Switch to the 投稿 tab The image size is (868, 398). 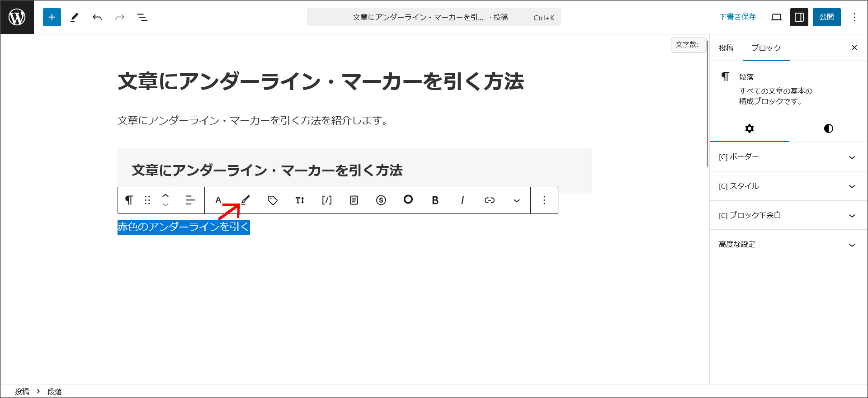(x=726, y=48)
